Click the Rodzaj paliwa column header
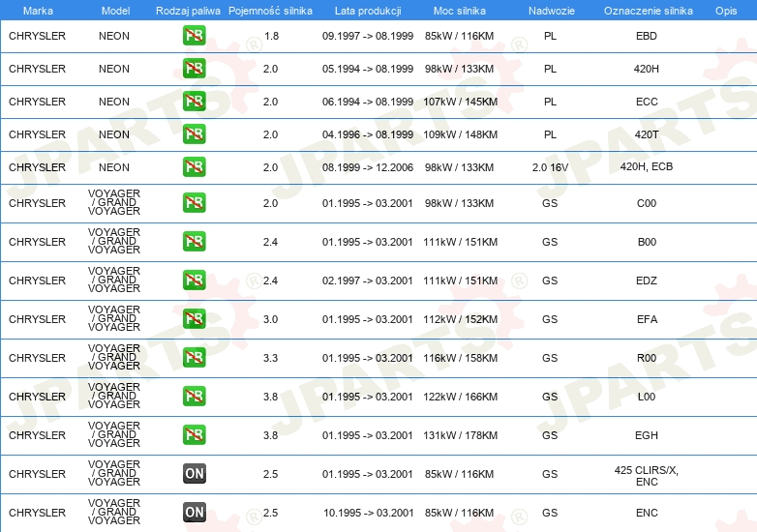 (188, 10)
